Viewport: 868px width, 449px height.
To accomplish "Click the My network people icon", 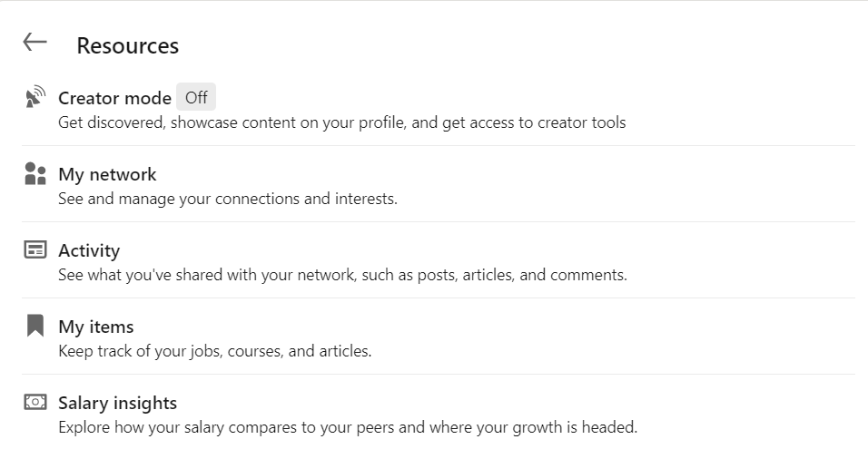I will tap(35, 174).
